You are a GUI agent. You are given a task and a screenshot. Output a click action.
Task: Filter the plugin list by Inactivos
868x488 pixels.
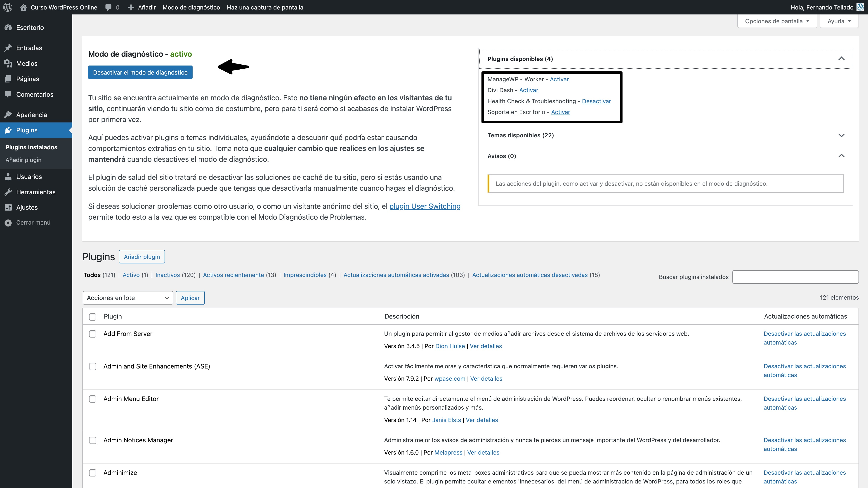(x=167, y=275)
